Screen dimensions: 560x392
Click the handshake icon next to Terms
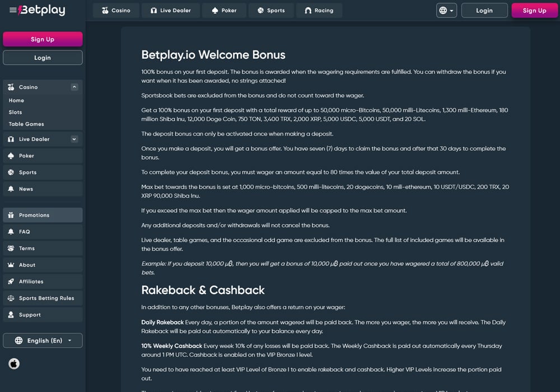tap(11, 249)
